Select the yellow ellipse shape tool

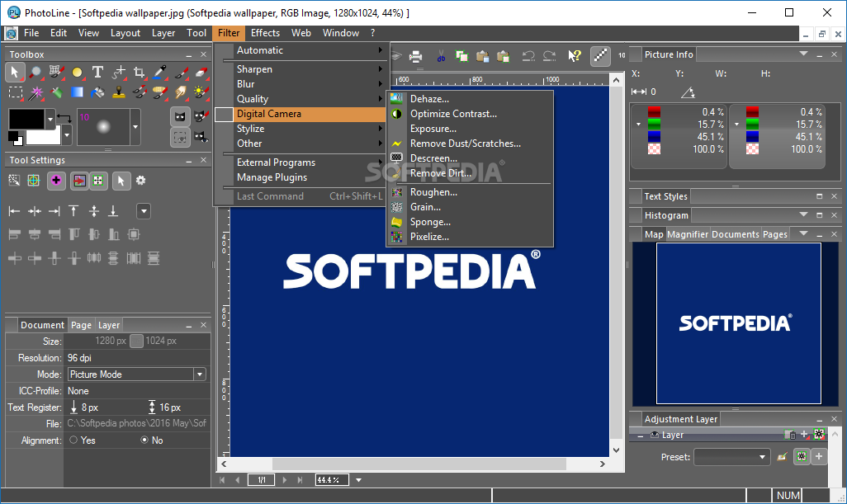pos(78,72)
